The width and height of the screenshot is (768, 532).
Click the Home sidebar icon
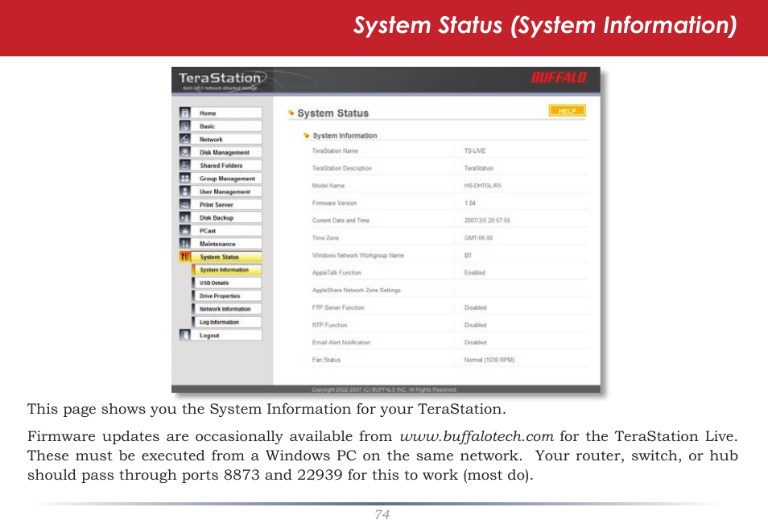(184, 113)
